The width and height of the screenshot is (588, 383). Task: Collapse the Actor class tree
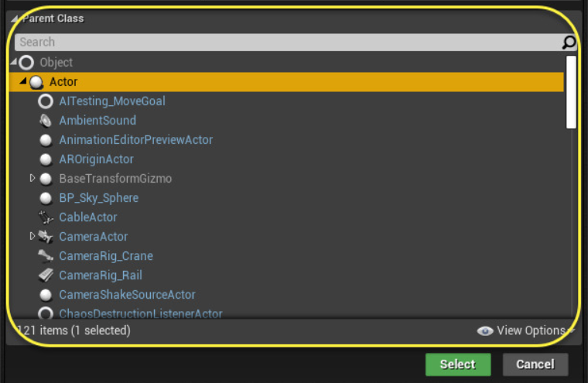22,81
